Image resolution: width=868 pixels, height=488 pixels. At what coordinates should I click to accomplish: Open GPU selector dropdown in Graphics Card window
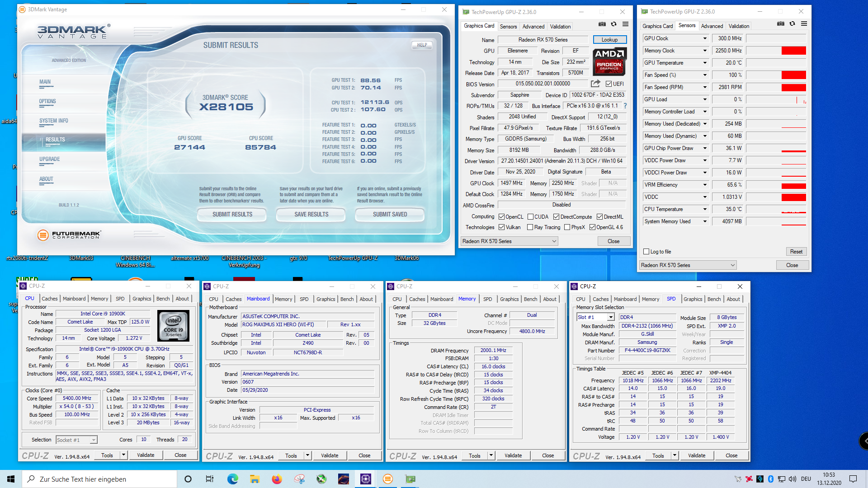click(x=509, y=241)
